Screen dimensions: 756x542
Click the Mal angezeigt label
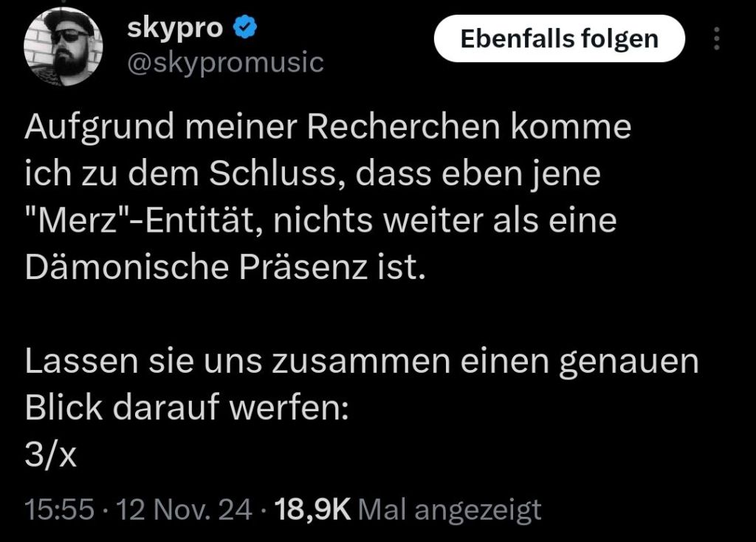coord(453,510)
